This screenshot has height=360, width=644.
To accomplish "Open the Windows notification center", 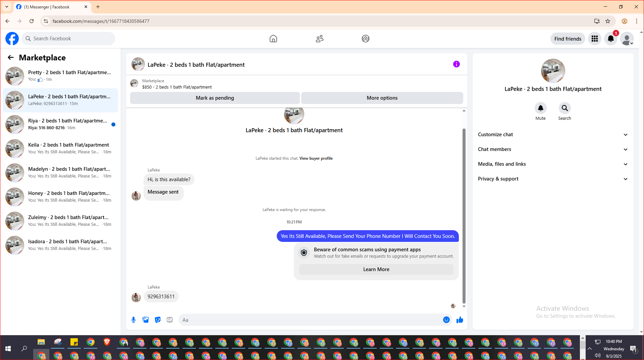I will [633, 349].
